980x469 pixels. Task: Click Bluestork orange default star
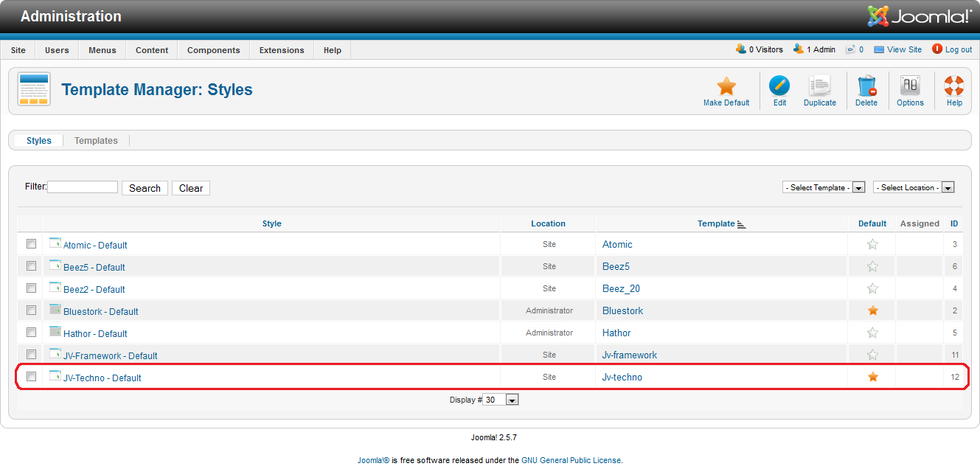click(873, 310)
